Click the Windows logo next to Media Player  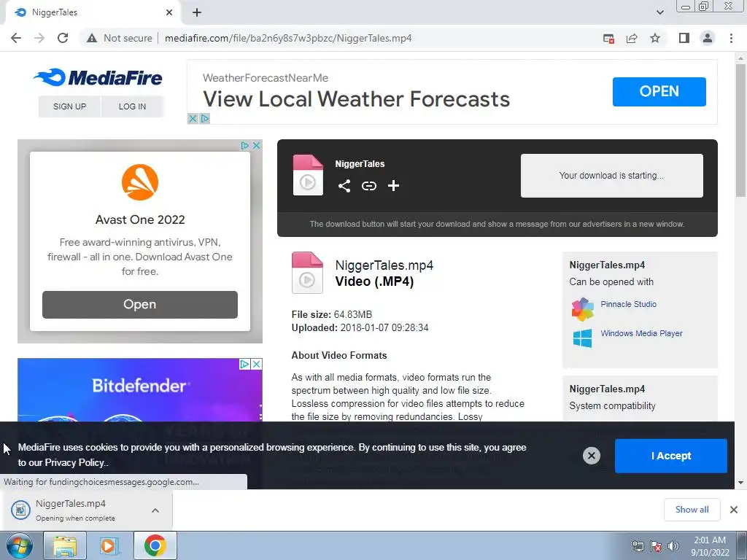pyautogui.click(x=582, y=338)
